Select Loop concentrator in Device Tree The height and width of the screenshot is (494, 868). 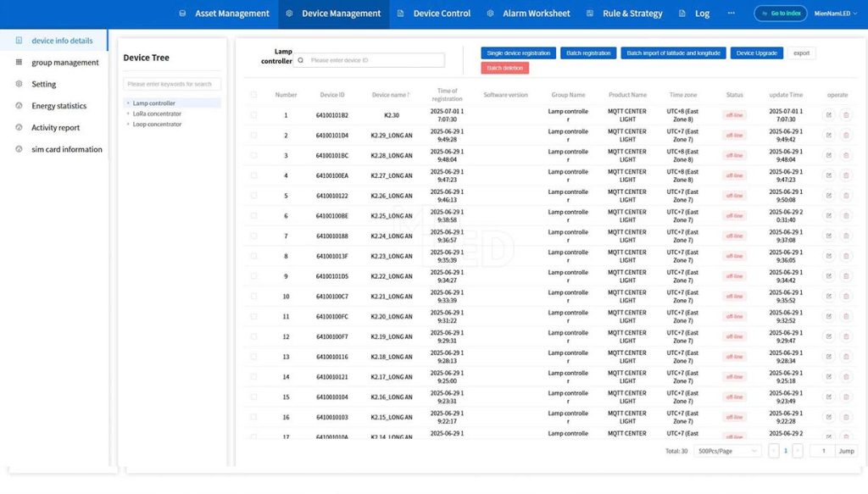point(157,124)
